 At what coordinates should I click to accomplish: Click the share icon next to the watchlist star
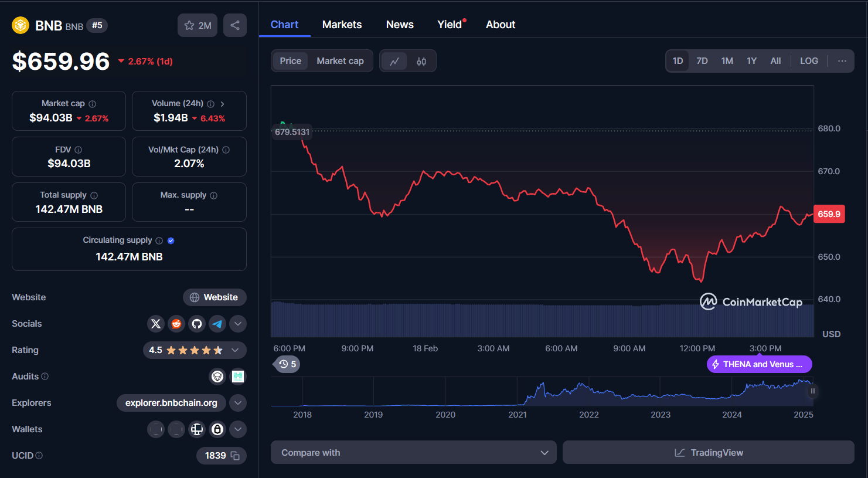235,25
